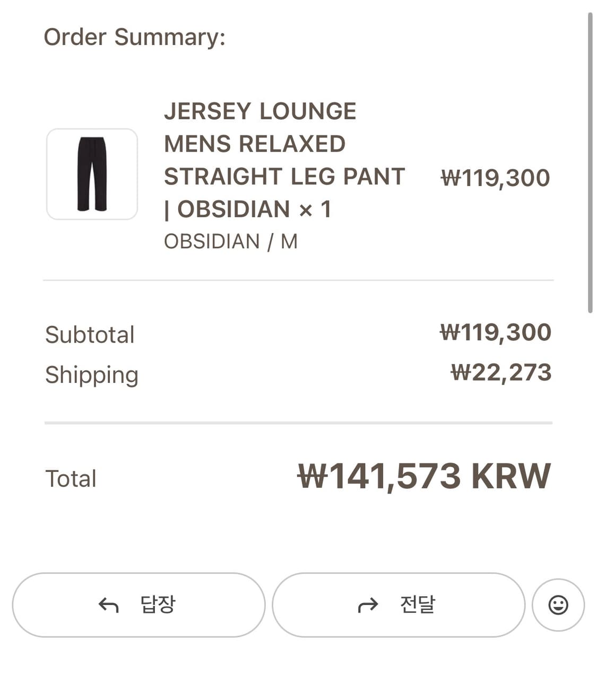Click the forward arrow icon
Screen dimensions: 597x700
368,605
